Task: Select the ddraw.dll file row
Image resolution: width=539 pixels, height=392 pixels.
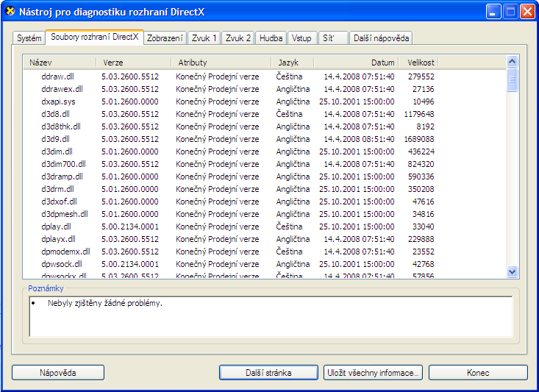Action: pos(57,76)
